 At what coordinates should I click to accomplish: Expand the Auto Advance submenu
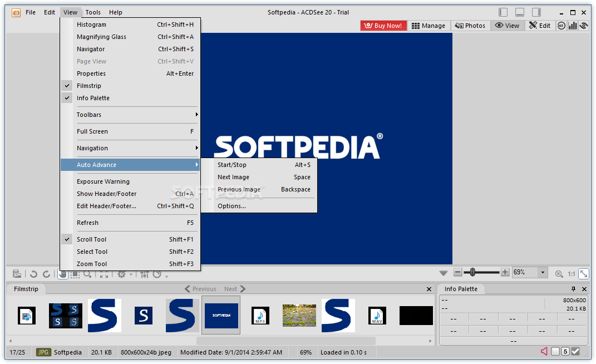(130, 165)
